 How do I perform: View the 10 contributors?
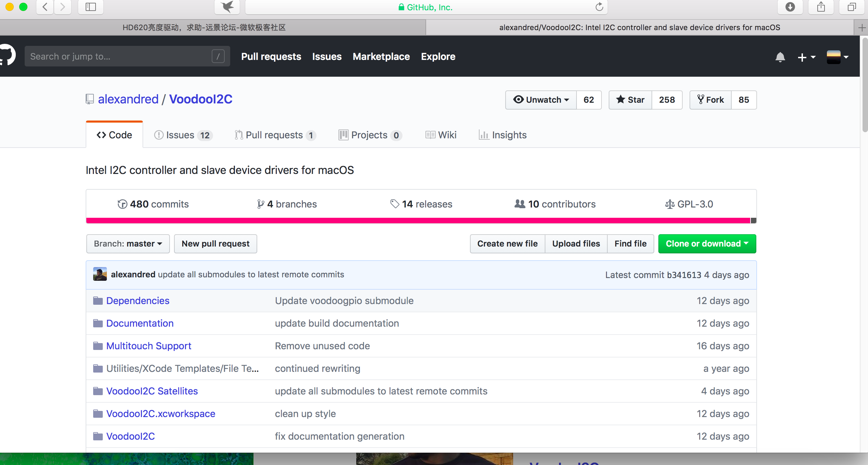[x=555, y=204]
